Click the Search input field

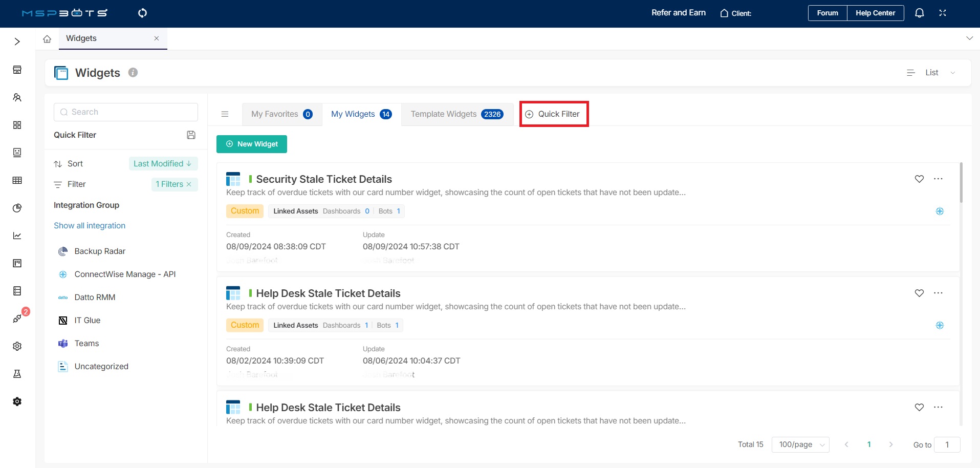click(126, 112)
